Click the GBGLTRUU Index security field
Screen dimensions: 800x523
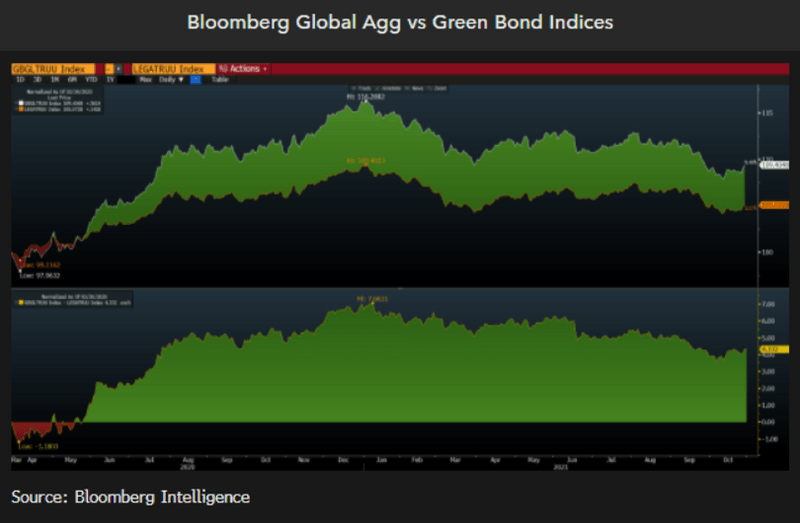(53, 68)
